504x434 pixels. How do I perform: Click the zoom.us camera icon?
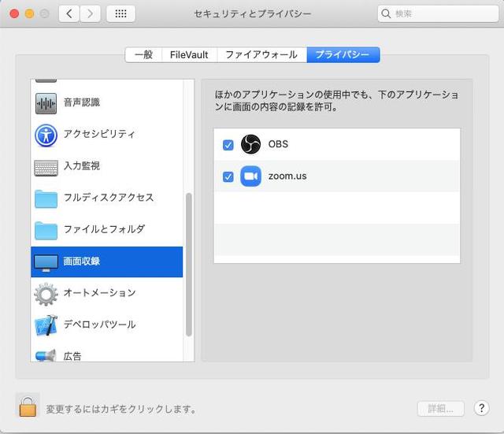(250, 176)
